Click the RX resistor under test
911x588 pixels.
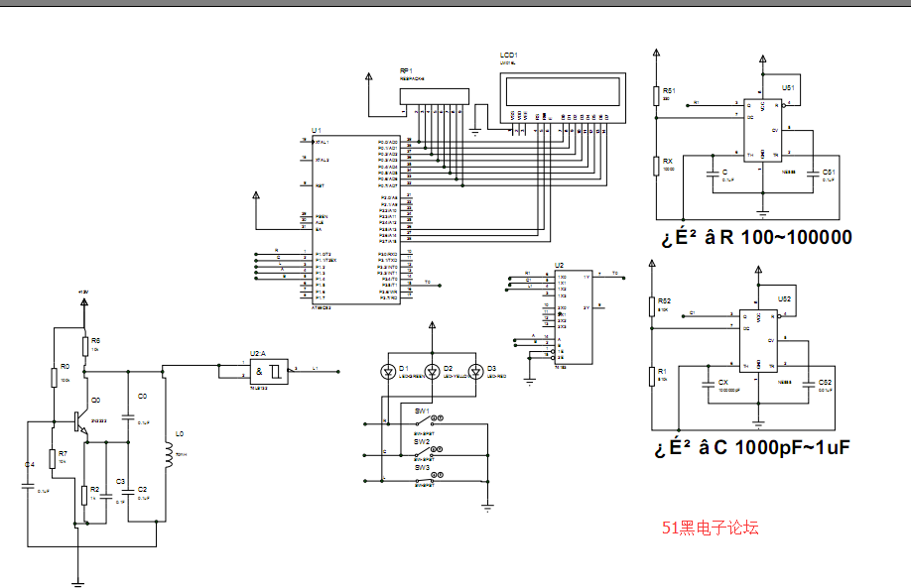point(657,166)
